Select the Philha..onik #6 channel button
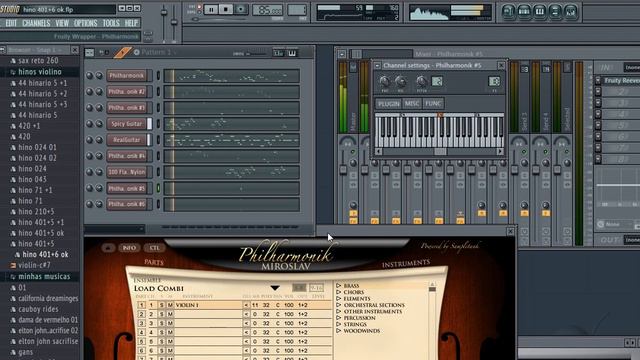The width and height of the screenshot is (640, 360). point(127,204)
